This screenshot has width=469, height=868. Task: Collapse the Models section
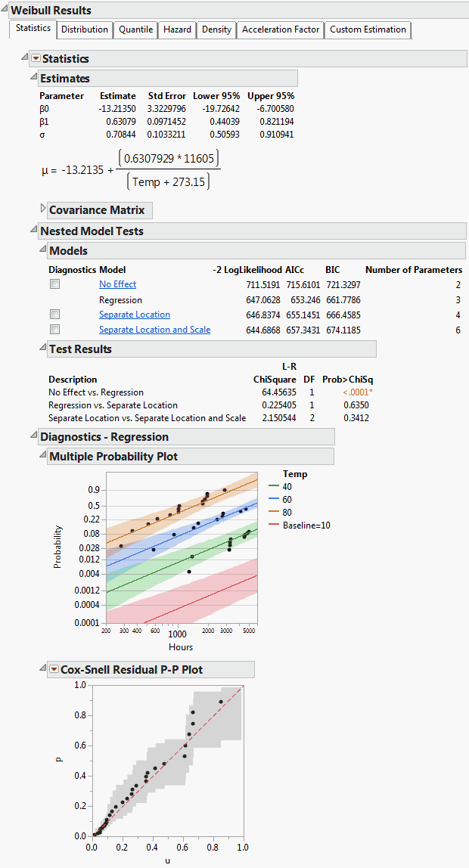coord(42,250)
